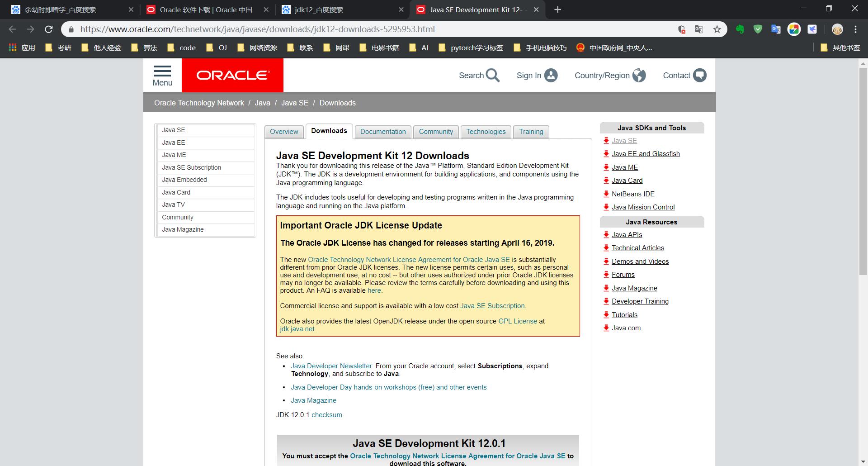The image size is (868, 466).
Task: Open the pytorch学习标签 bookmark folder
Action: (471, 48)
